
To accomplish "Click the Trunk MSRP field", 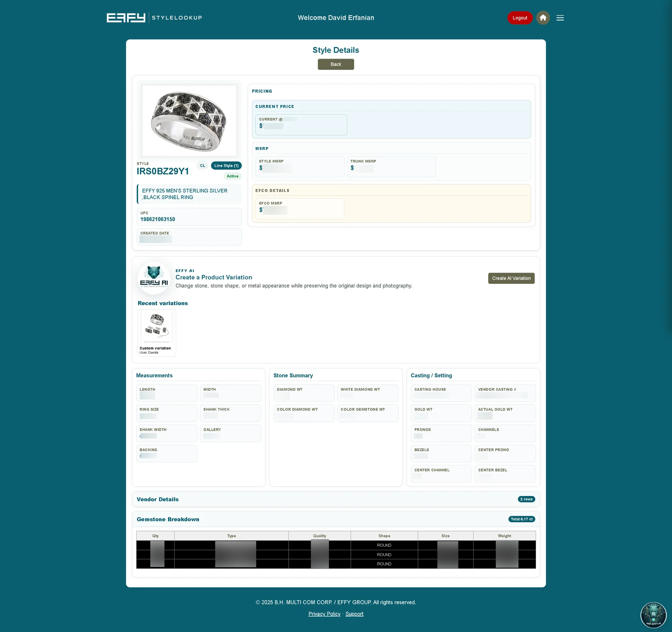I will click(391, 167).
